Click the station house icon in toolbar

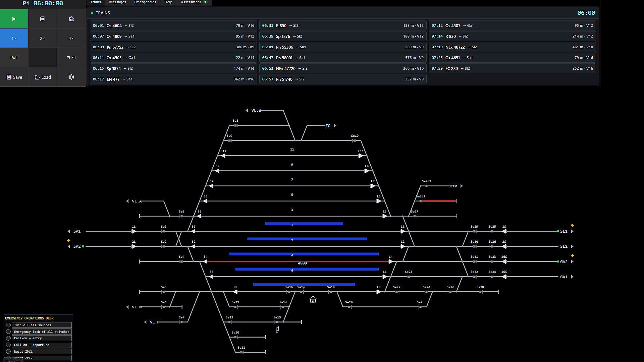71,19
